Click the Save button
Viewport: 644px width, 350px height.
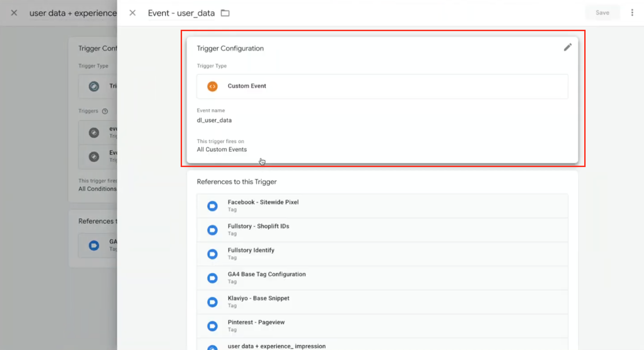pyautogui.click(x=602, y=13)
